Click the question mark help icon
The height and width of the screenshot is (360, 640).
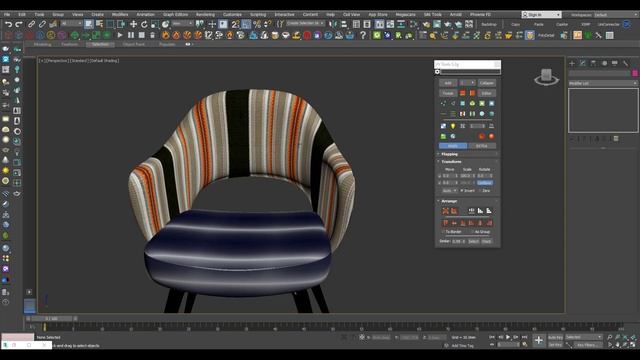[363, 36]
